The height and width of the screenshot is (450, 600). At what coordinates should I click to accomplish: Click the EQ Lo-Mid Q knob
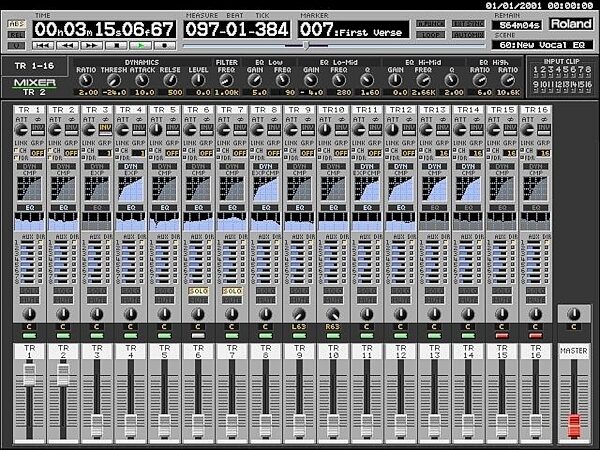367,80
